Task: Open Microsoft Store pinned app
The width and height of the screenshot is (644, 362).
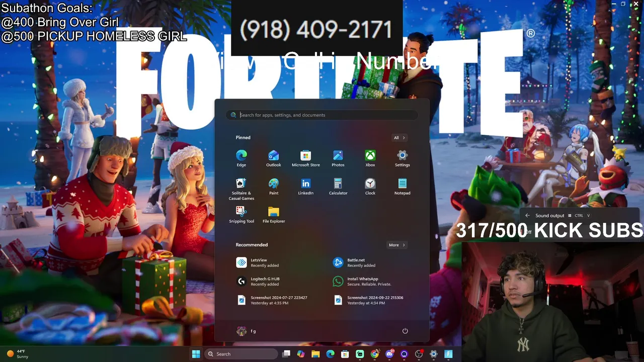Action: click(306, 158)
